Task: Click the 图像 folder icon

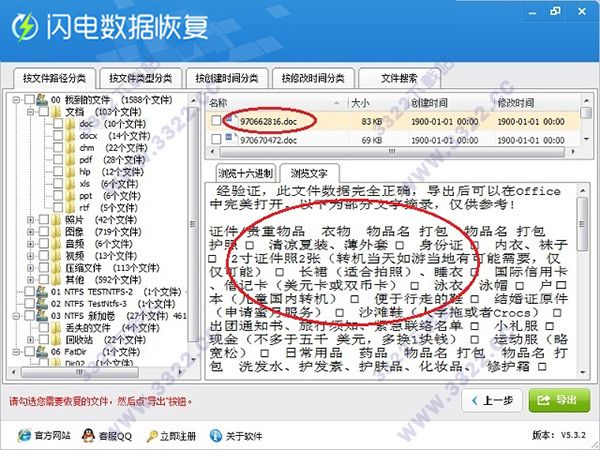Action: (x=56, y=232)
